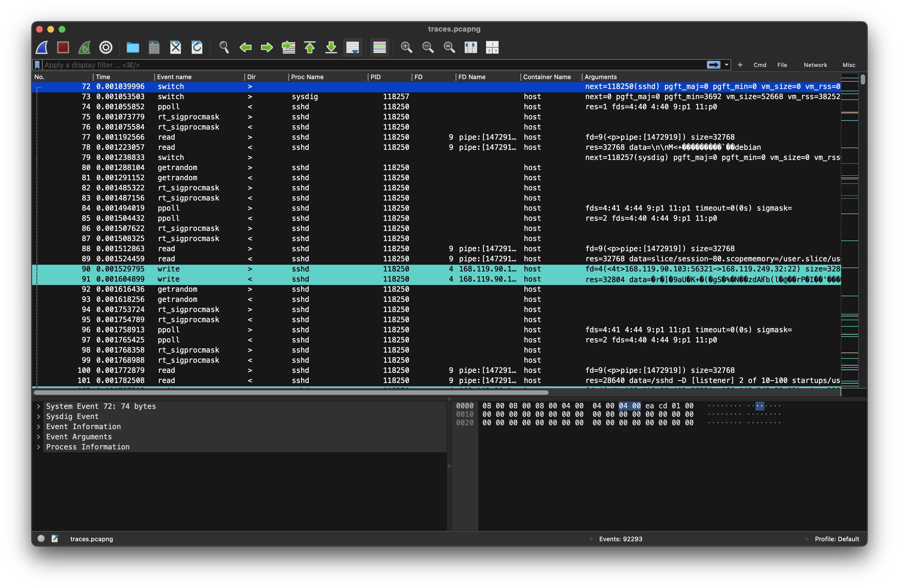Disable zoom by clicking Normal Size
The width and height of the screenshot is (899, 588).
449,47
